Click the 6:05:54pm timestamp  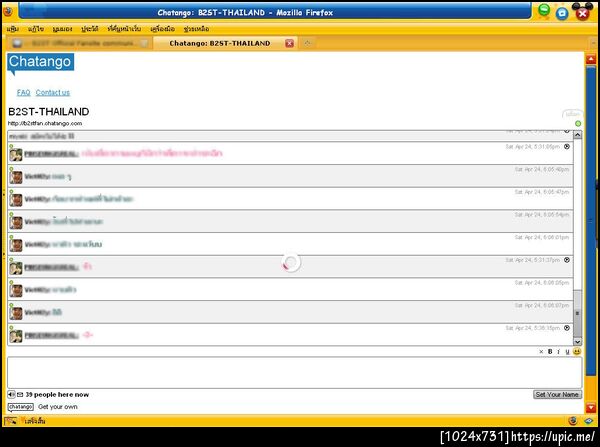541,215
